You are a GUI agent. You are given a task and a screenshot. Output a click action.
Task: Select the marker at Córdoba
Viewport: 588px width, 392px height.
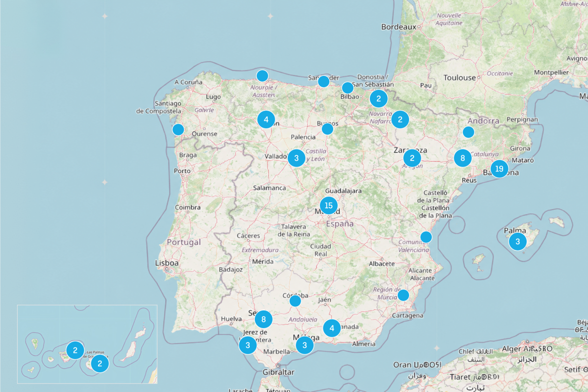[x=295, y=301]
